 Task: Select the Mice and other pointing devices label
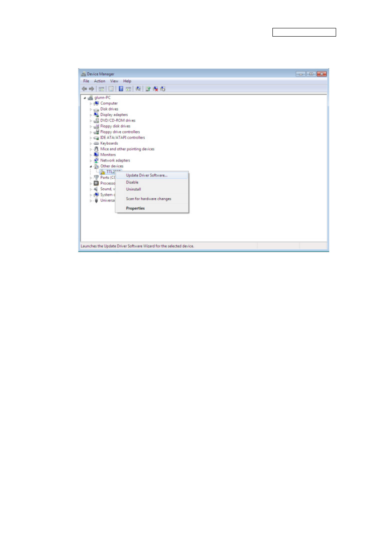[127, 149]
